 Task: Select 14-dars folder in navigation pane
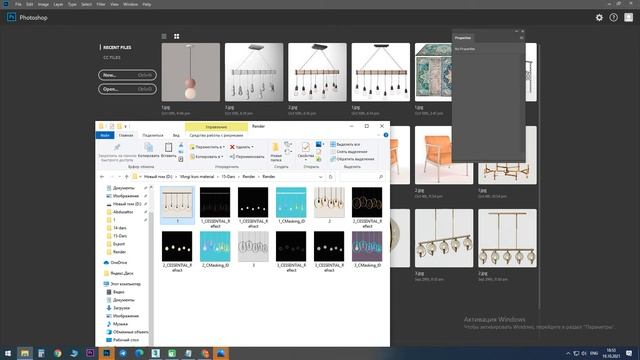[120, 228]
